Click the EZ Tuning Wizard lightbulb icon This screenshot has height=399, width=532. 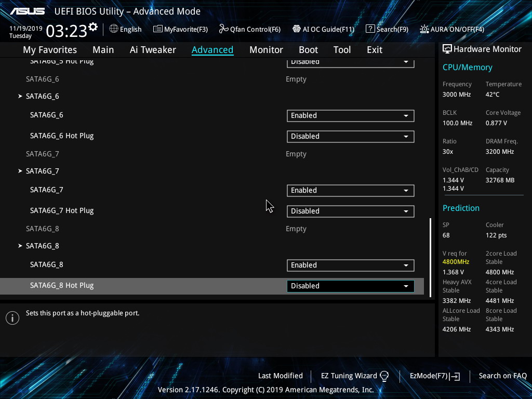(x=384, y=376)
